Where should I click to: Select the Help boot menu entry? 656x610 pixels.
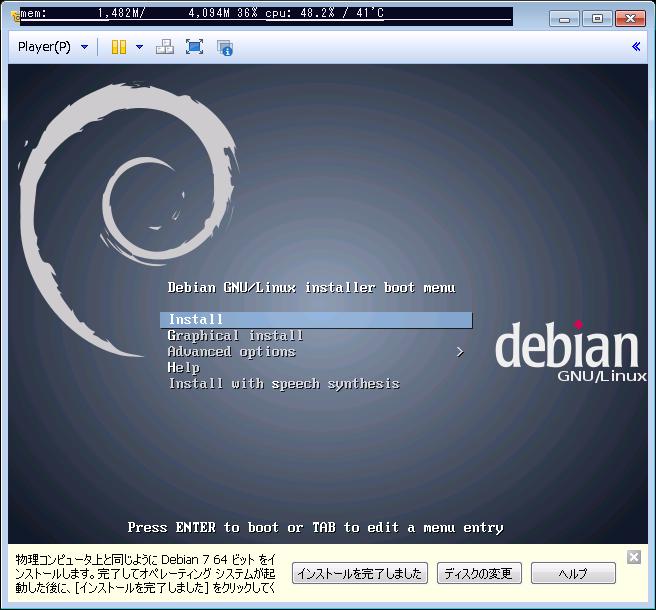[x=183, y=368]
